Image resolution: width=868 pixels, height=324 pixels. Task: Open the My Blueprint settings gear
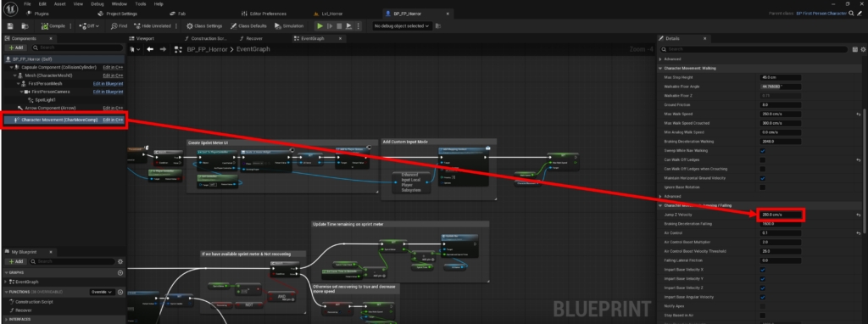(120, 261)
